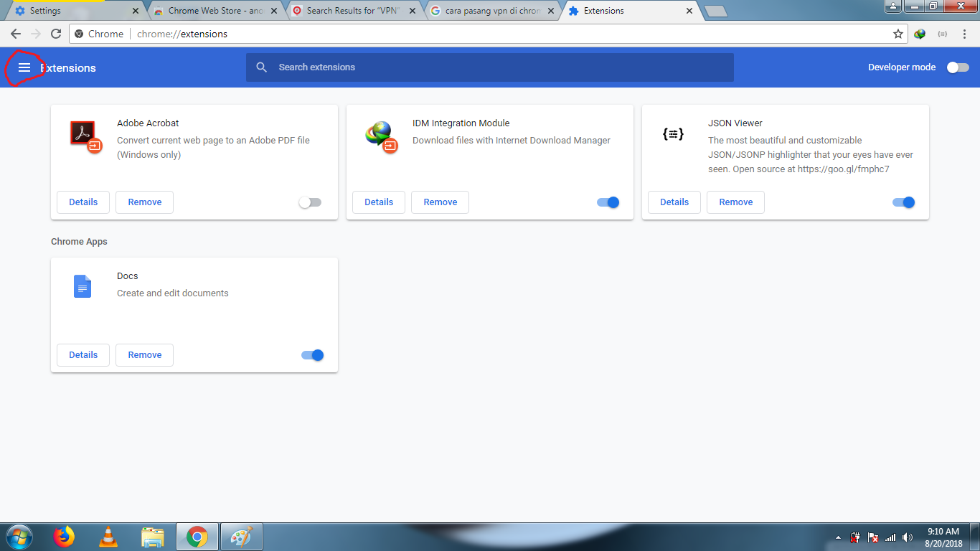Screen dimensions: 980x551
Task: Click the JSON Viewer extension icon
Action: 673,133
